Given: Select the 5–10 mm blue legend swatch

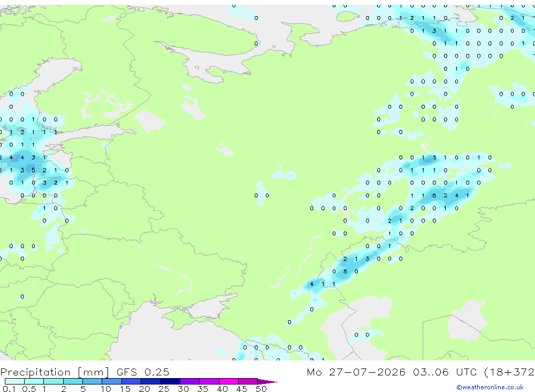Looking at the screenshot, I should pyautogui.click(x=93, y=381).
